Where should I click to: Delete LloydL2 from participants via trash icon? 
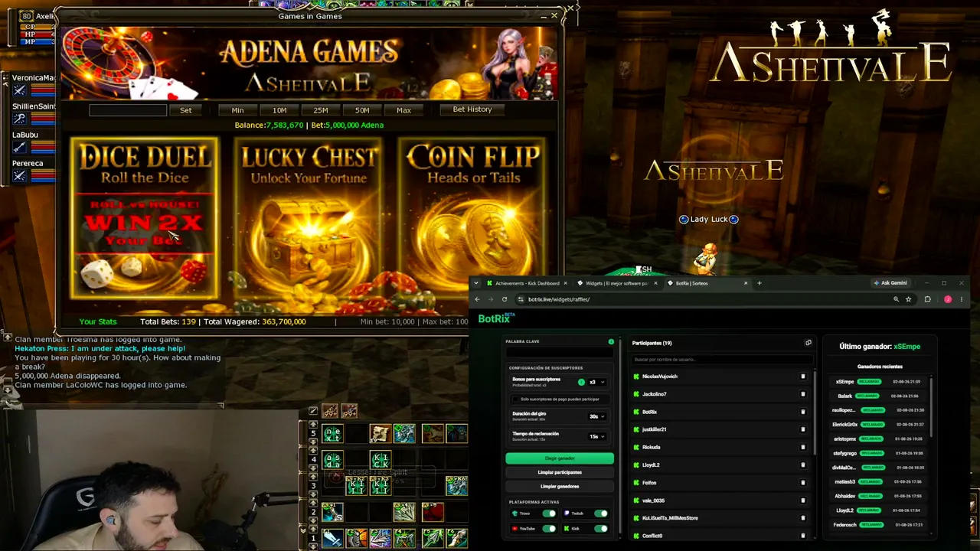pyautogui.click(x=802, y=465)
